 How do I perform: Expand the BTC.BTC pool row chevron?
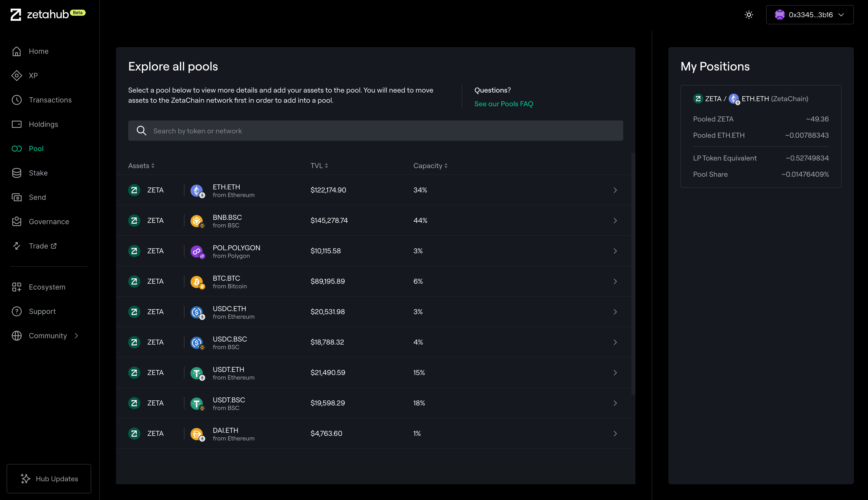615,282
